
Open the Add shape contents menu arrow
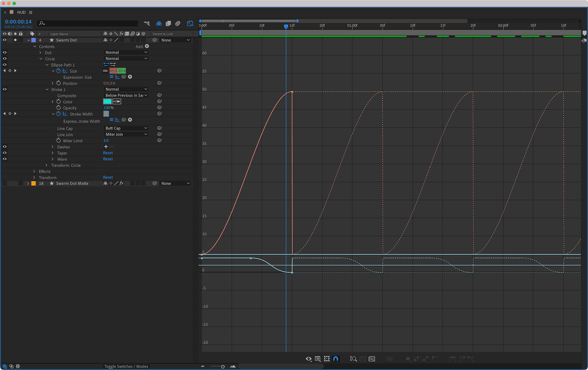click(x=147, y=46)
